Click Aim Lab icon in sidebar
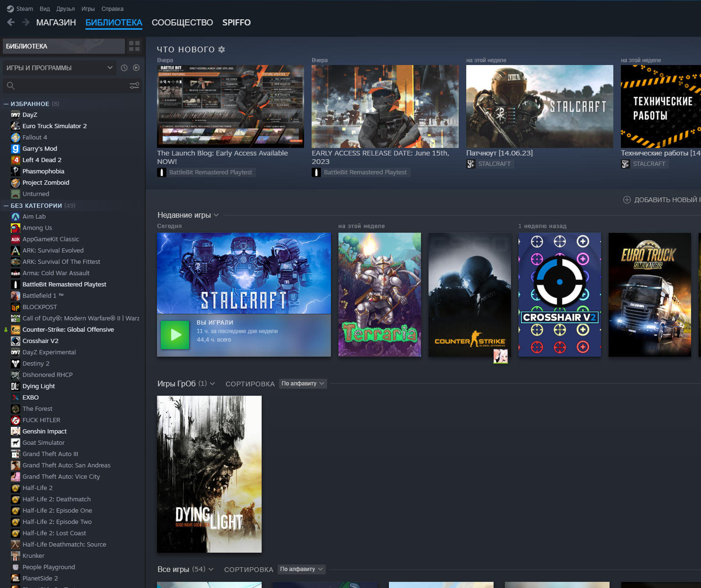 (x=16, y=217)
